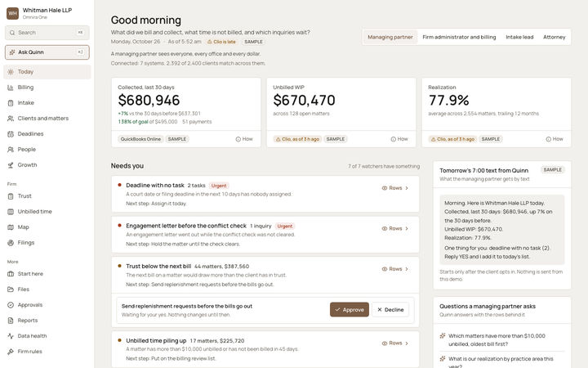Open the Today page icon in the sidebar
Viewport: 588px width, 368px height.
point(11,72)
